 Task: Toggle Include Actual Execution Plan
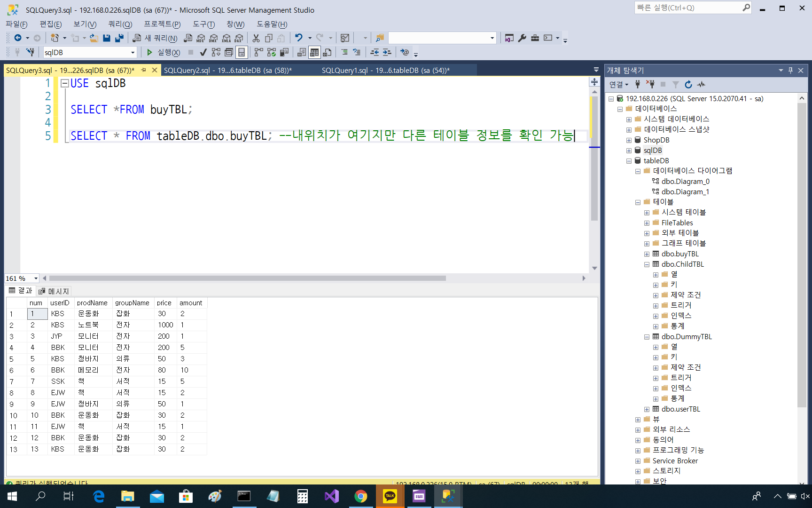click(x=258, y=52)
